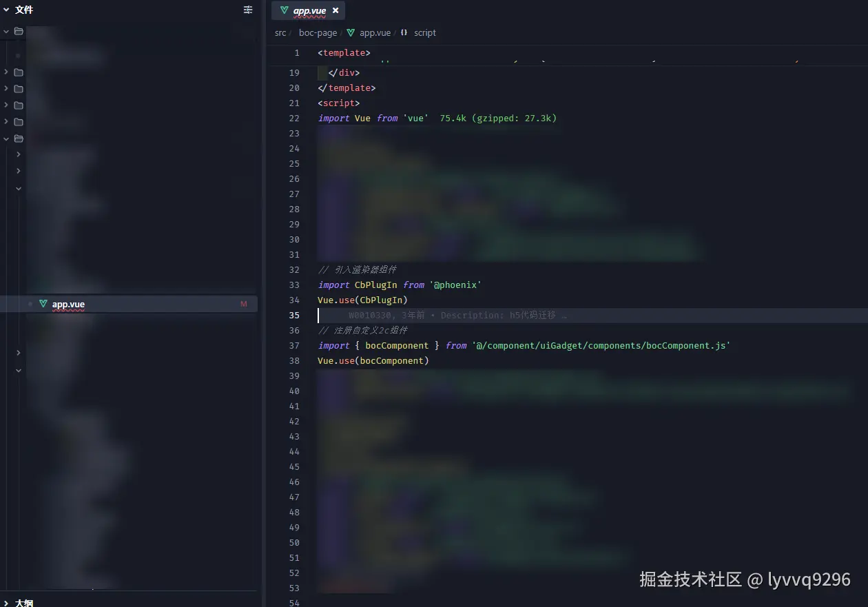The image size is (868, 607).
Task: Open the file panel filter settings icon
Action: click(248, 10)
